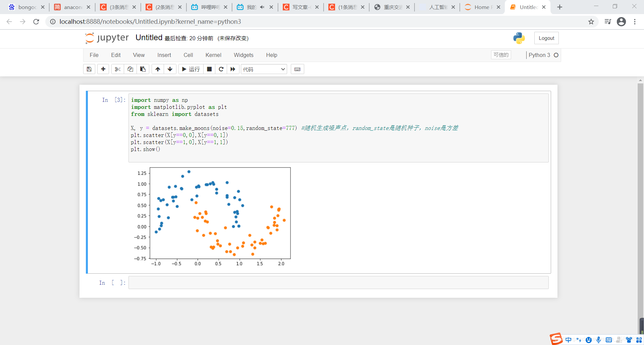
Task: Insert a new cell below with plus icon
Action: 103,69
